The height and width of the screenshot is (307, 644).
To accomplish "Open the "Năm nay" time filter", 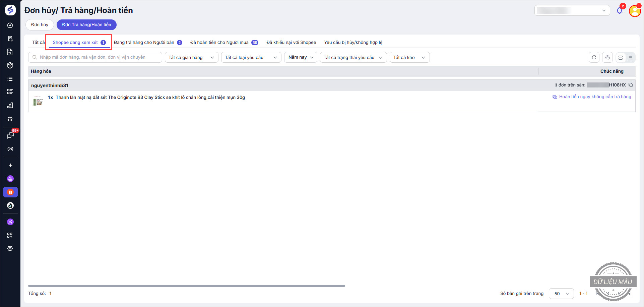I will tap(301, 57).
